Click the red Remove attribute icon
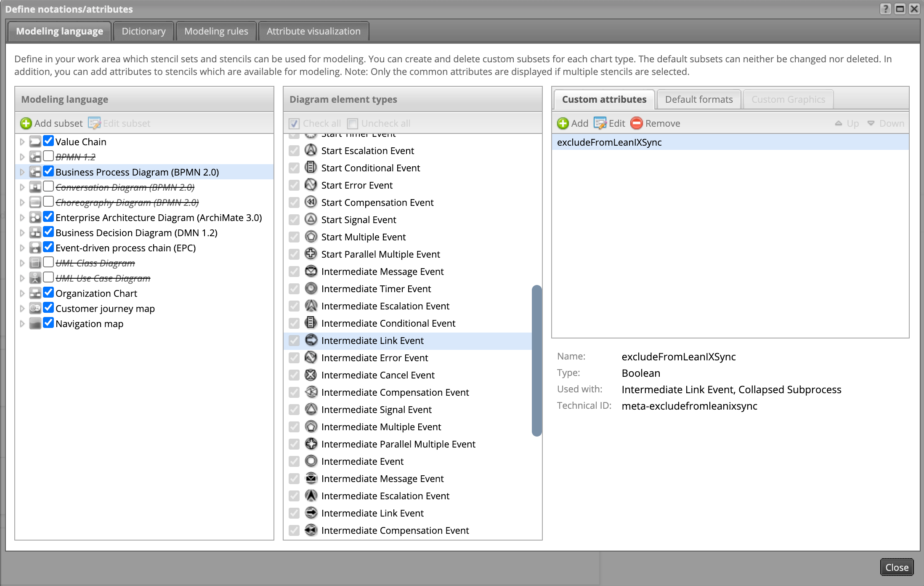Viewport: 924px width, 586px height. [637, 123]
